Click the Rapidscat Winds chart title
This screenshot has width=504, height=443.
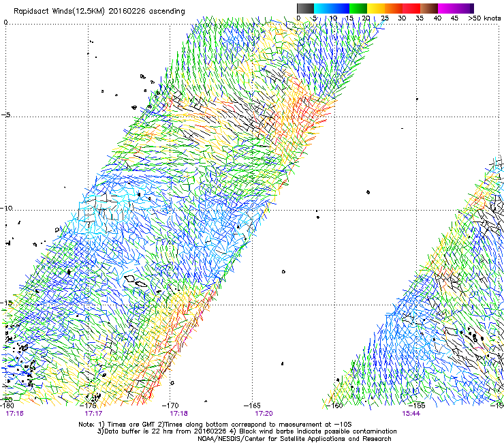pyautogui.click(x=99, y=12)
